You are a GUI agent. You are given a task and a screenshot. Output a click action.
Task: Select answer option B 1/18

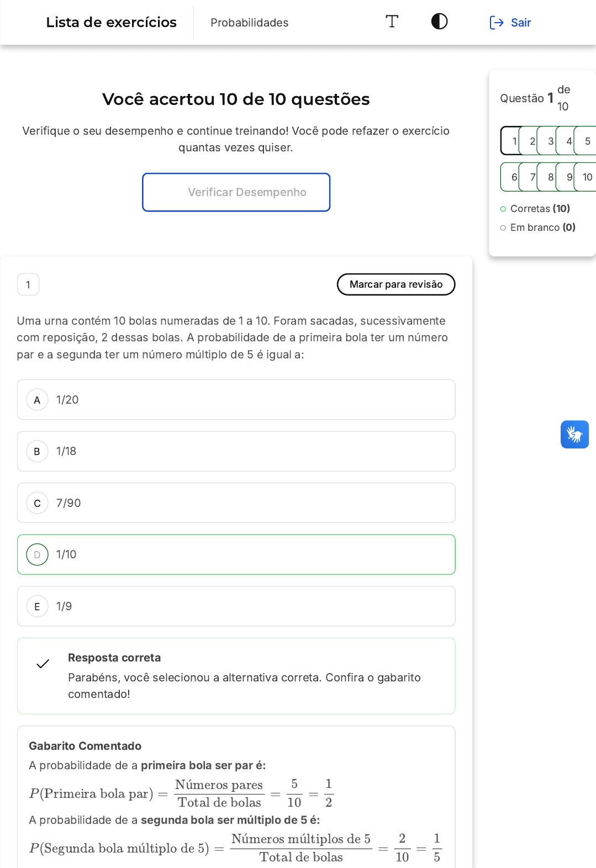point(236,451)
